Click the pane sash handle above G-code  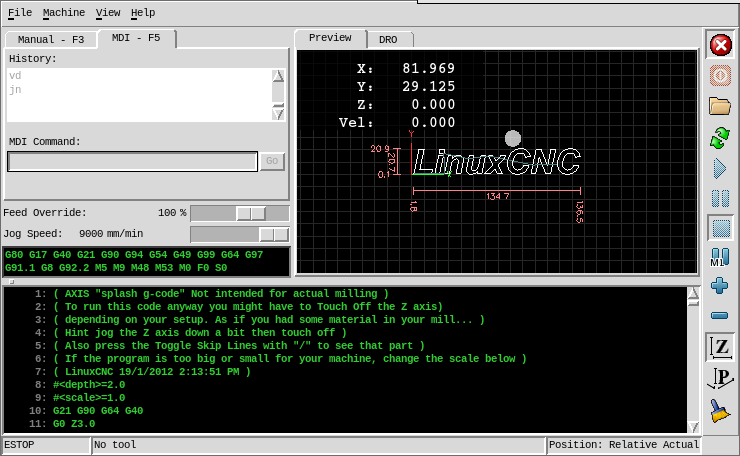pos(11,282)
